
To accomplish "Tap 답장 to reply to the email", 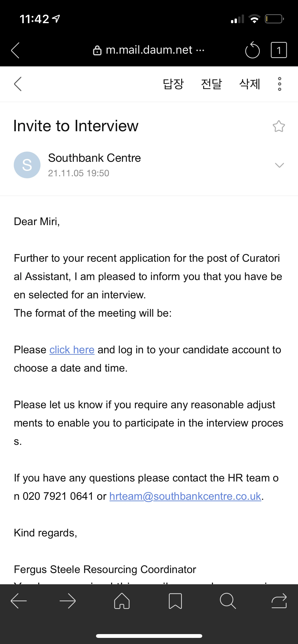I will [173, 84].
